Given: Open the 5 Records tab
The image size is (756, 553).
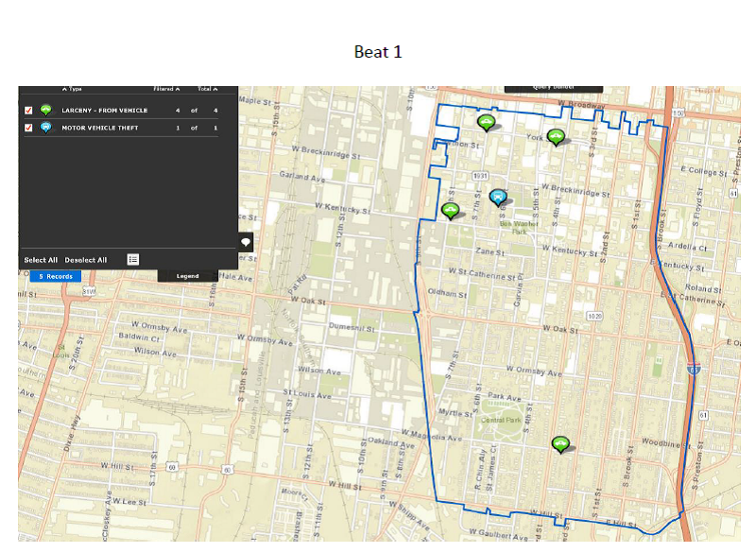Looking at the screenshot, I should [56, 276].
